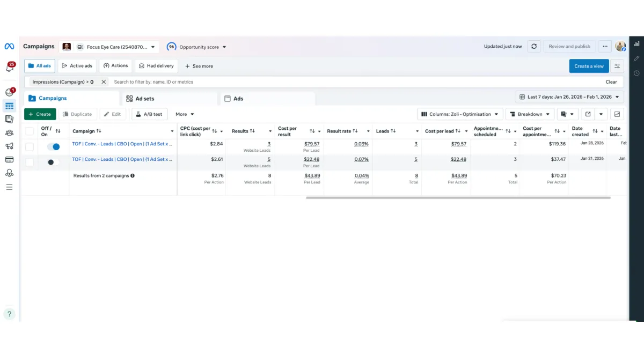Screen dimensions: 644x362
Task: Click the A/B test button
Action: click(x=149, y=114)
